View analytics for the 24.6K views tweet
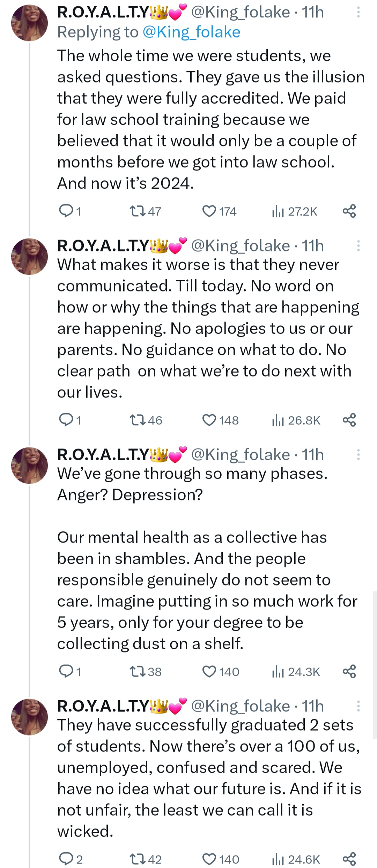This screenshot has height=868, width=377. tap(296, 859)
